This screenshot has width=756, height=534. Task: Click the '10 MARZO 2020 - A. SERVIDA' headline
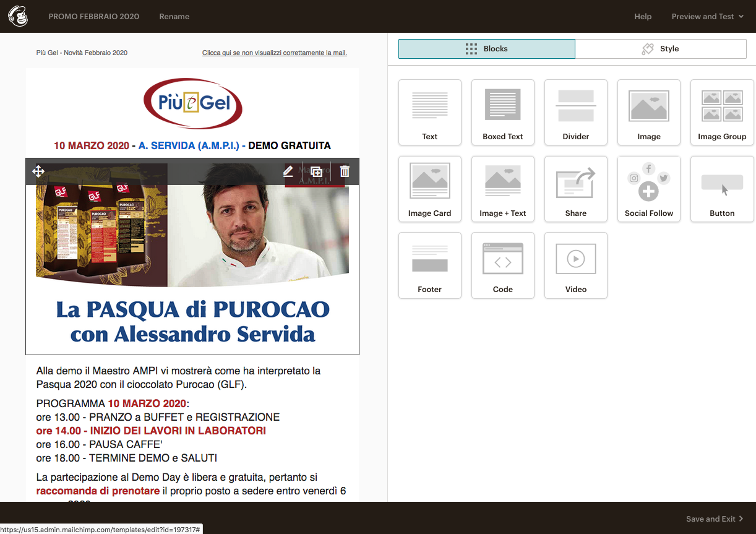tap(192, 146)
